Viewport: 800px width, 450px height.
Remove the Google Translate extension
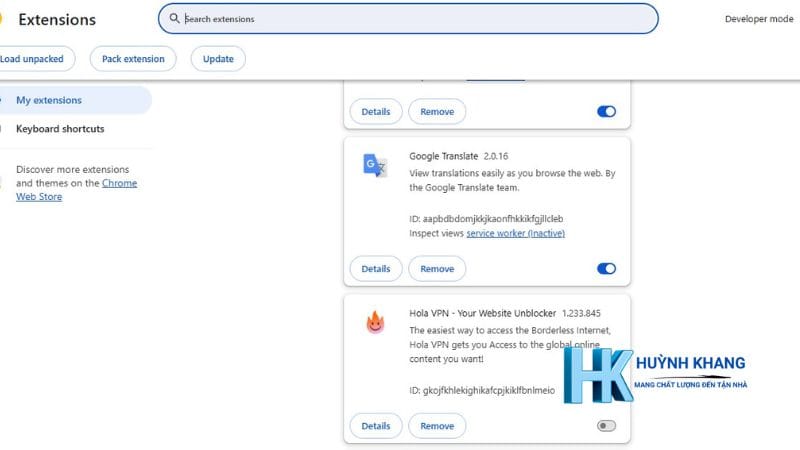tap(437, 268)
